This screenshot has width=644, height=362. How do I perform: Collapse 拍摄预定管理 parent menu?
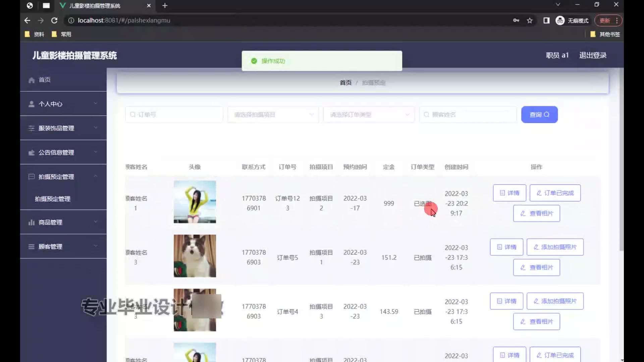point(63,177)
